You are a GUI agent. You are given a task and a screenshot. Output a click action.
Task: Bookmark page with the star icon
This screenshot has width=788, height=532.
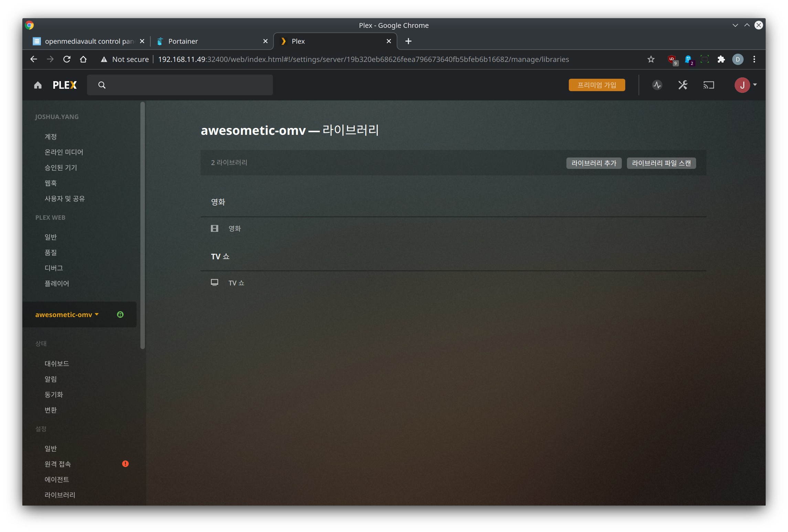(x=651, y=59)
